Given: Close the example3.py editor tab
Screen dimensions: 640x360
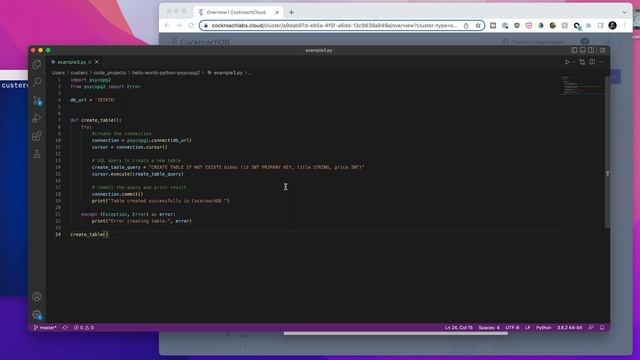Looking at the screenshot, I should [97, 62].
